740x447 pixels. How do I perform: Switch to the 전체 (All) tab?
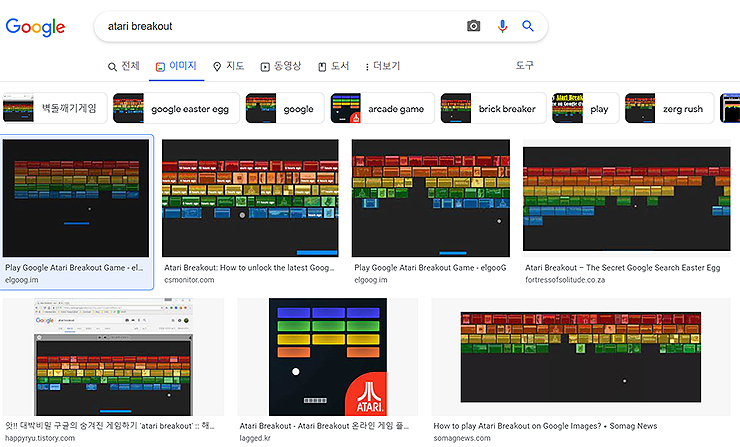124,66
